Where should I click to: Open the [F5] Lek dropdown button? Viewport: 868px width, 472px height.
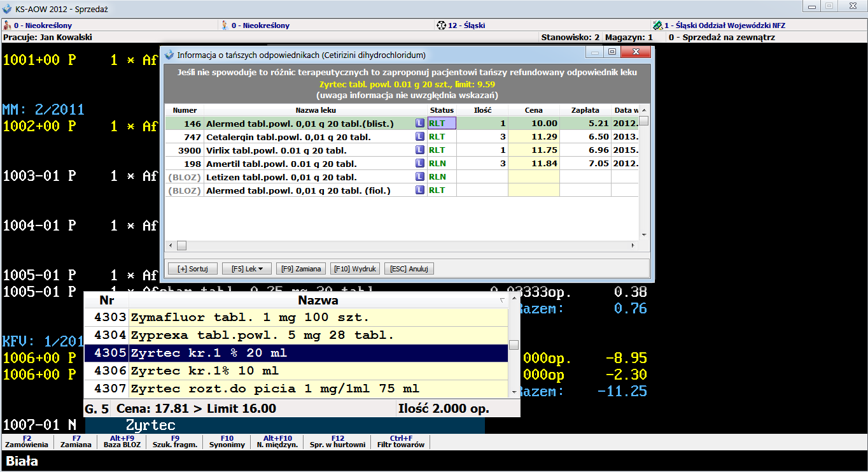click(x=247, y=269)
